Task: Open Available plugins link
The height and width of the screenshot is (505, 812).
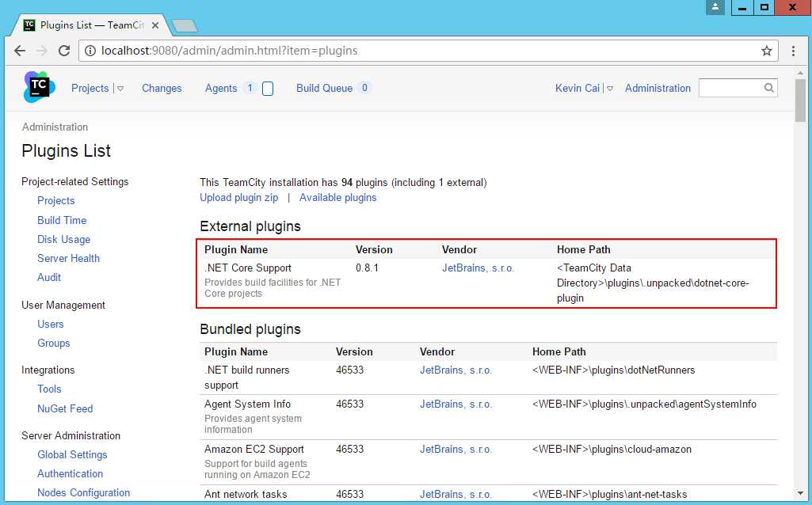Action: 337,198
